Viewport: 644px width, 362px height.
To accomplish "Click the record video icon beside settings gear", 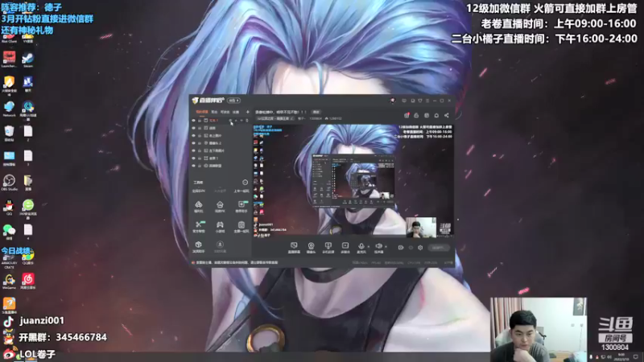I will (401, 248).
